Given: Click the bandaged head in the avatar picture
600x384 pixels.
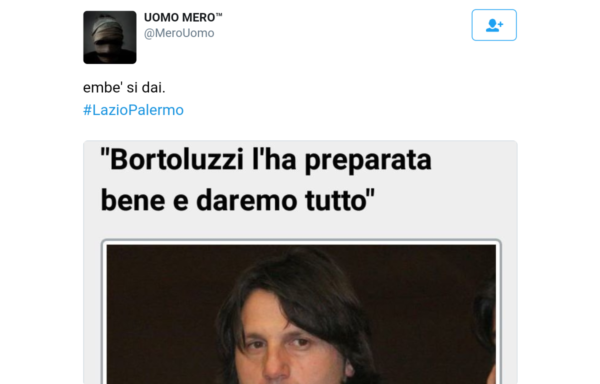Looking at the screenshot, I should pyautogui.click(x=108, y=31).
